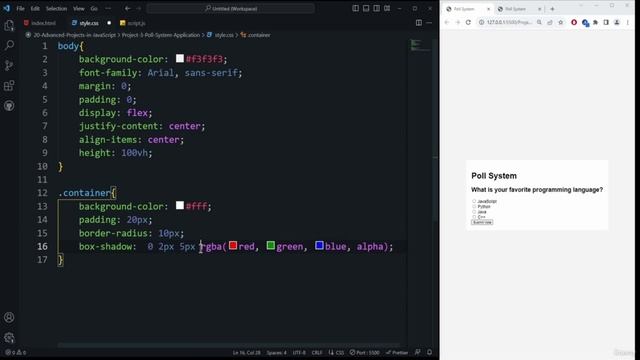The image size is (640, 360).
Task: Open the Extensions puzzle icon in browser
Action: (596, 22)
